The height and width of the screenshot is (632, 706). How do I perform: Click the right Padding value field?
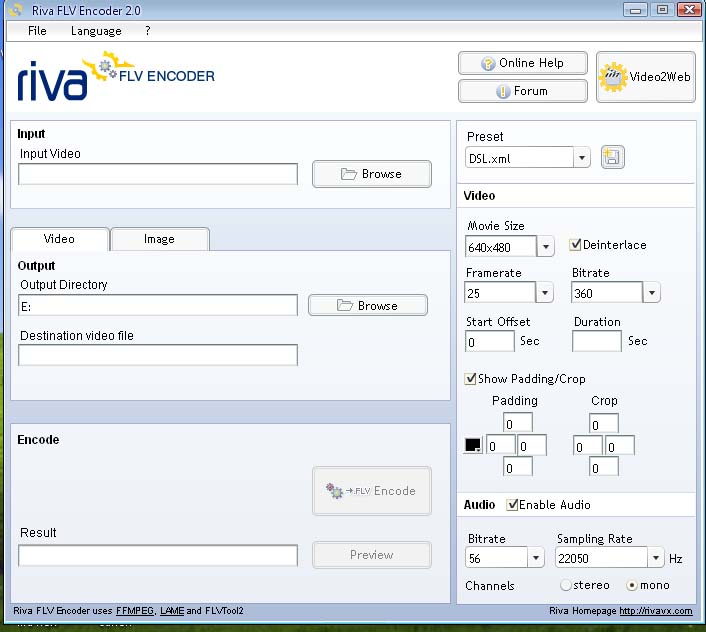pyautogui.click(x=532, y=445)
